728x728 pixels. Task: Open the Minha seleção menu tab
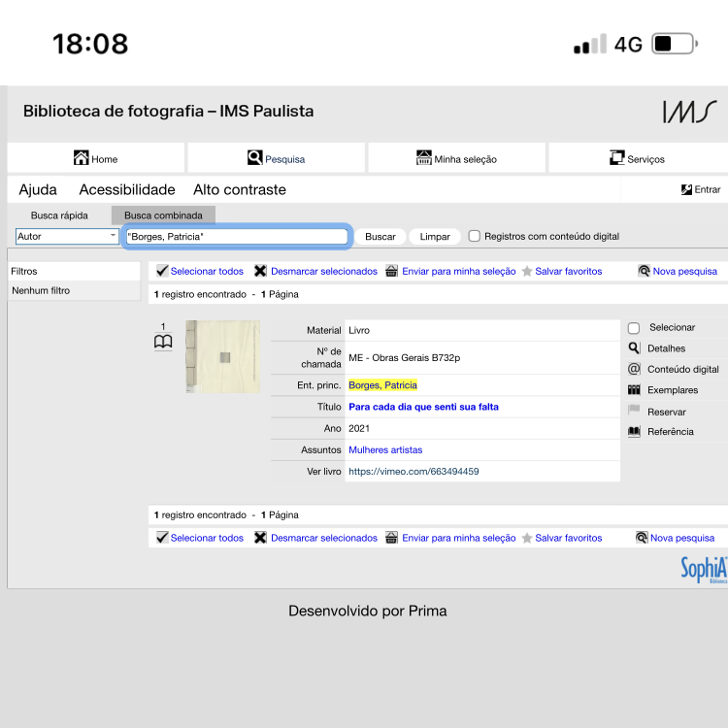tap(457, 158)
